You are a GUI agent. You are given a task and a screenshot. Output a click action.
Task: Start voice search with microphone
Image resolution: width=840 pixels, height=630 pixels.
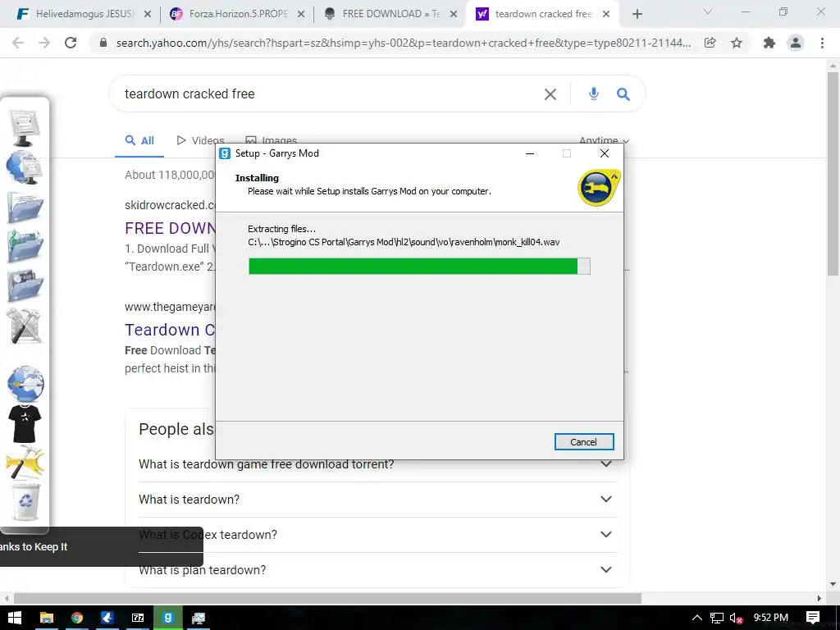(x=594, y=94)
